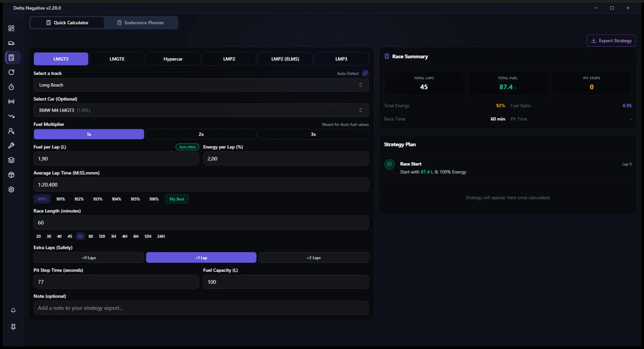Switch to Quick Calculator tab
Image resolution: width=644 pixels, height=349 pixels.
click(67, 23)
